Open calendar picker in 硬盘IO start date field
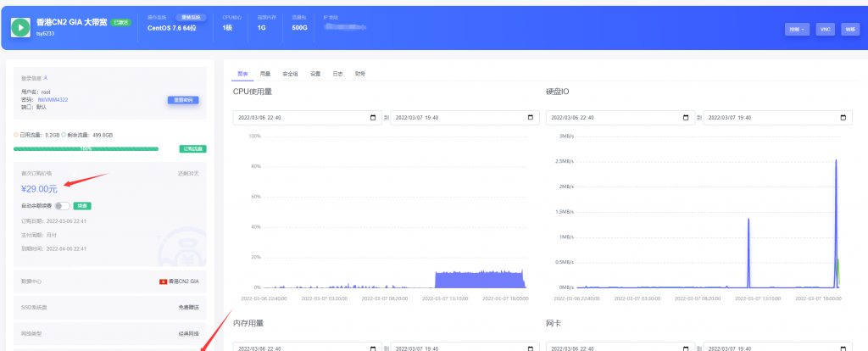The width and height of the screenshot is (868, 351). (686, 117)
